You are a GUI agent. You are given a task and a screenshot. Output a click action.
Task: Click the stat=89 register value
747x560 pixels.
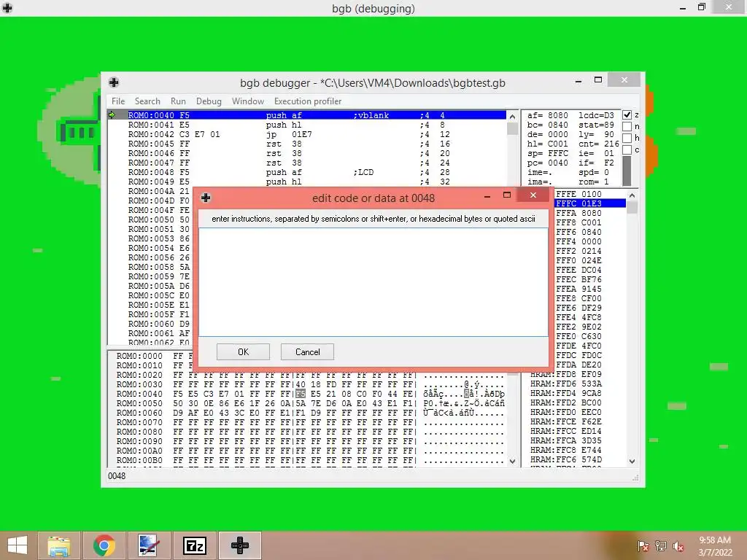click(596, 125)
